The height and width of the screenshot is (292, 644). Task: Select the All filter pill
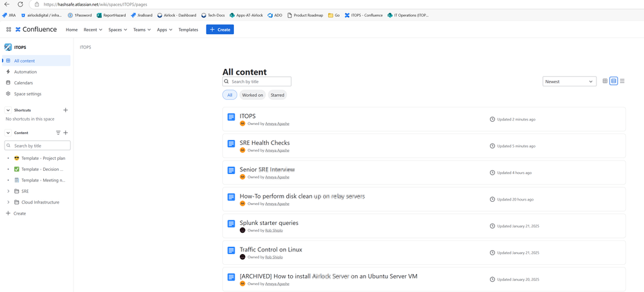tap(229, 95)
